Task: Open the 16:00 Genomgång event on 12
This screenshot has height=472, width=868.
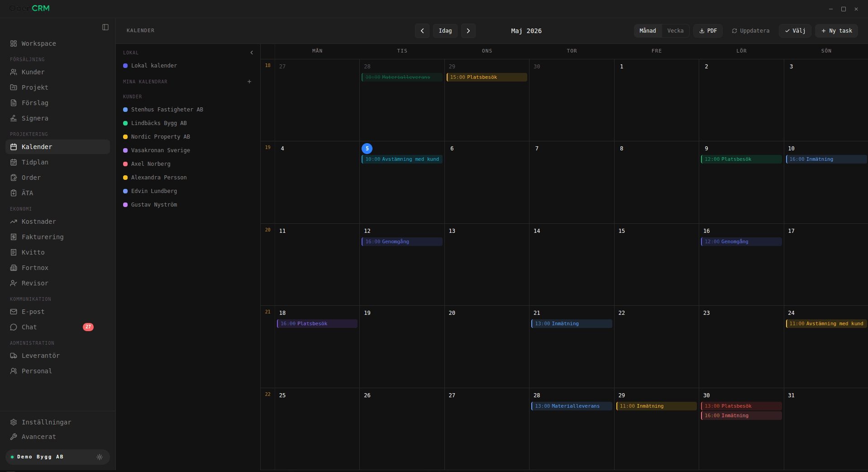Action: tap(402, 242)
